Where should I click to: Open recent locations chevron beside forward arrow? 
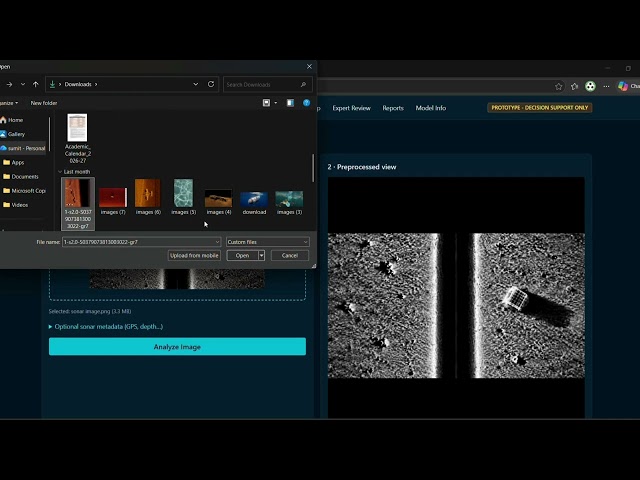[23, 84]
